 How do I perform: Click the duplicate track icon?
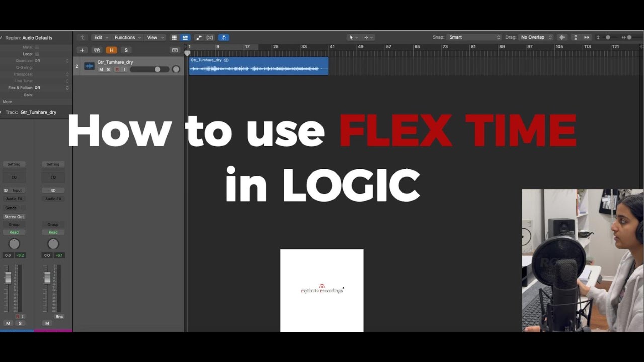(97, 50)
